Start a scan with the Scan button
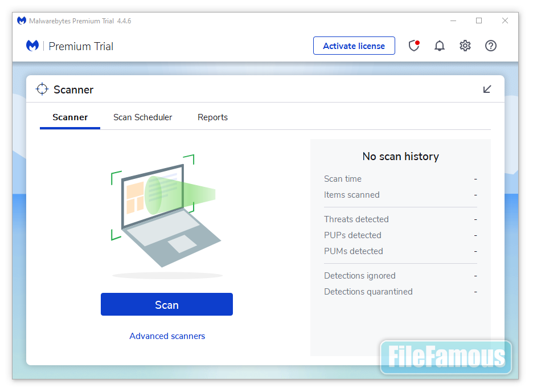The height and width of the screenshot is (392, 533). [166, 304]
